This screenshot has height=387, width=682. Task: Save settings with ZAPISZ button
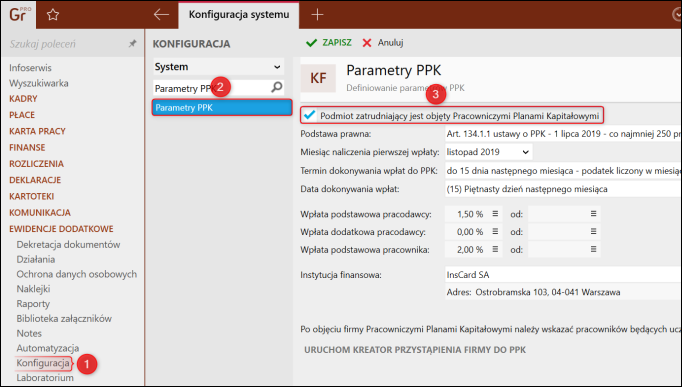[329, 43]
